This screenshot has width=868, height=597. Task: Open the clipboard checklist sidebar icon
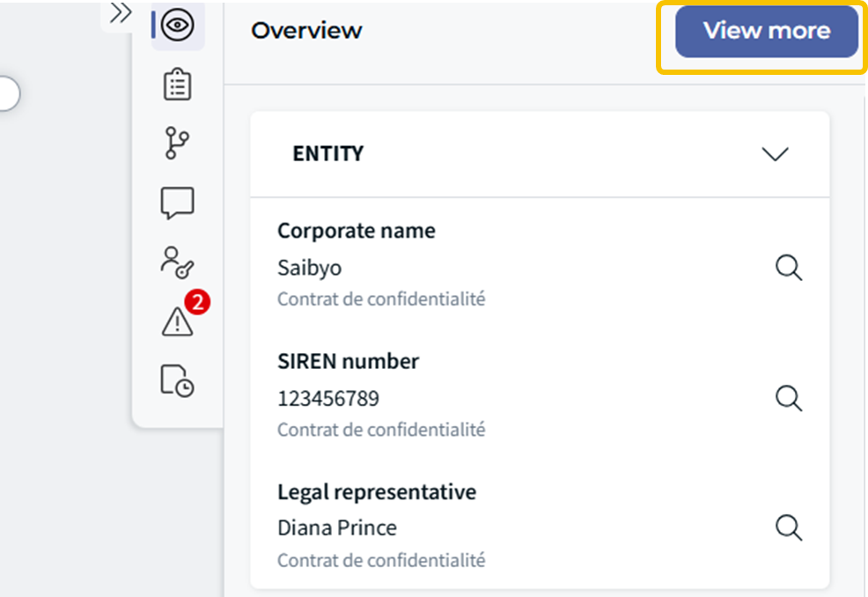pos(178,85)
